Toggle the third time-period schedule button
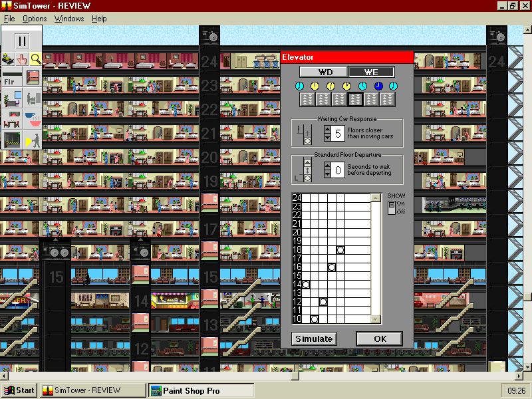This screenshot has height=399, width=532. click(339, 99)
